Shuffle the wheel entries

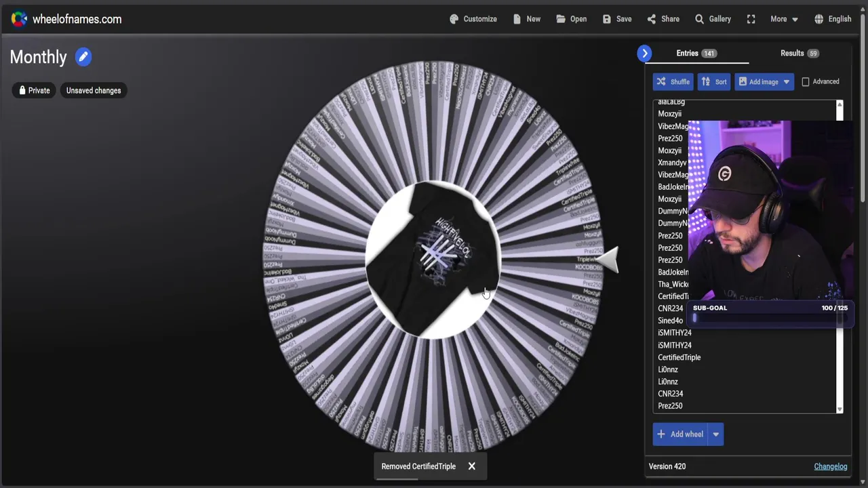pos(673,81)
